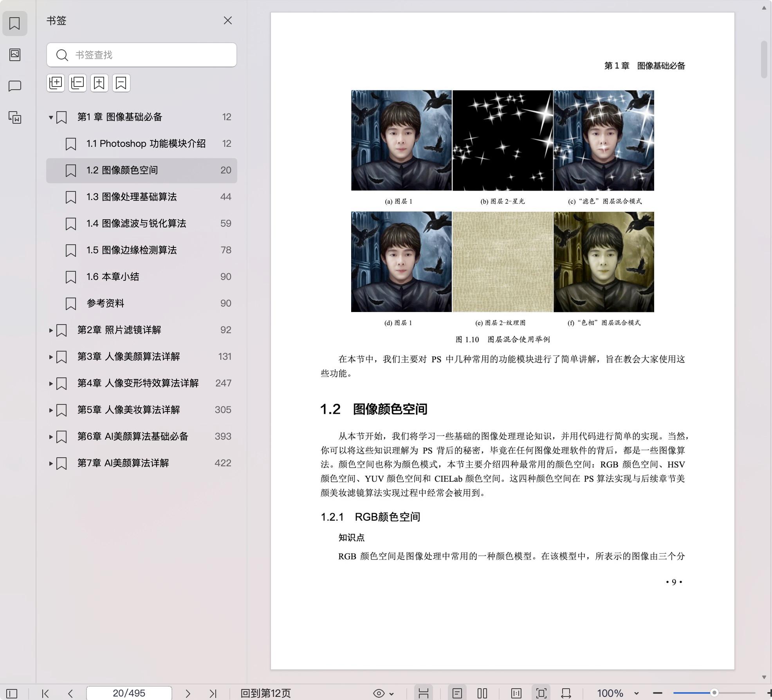The height and width of the screenshot is (700, 772).
Task: Open the comments sidebar panel icon
Action: click(x=15, y=86)
